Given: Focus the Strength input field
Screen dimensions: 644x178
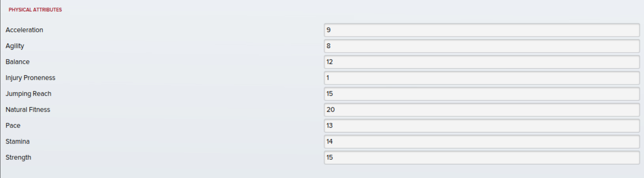Looking at the screenshot, I should coord(481,158).
